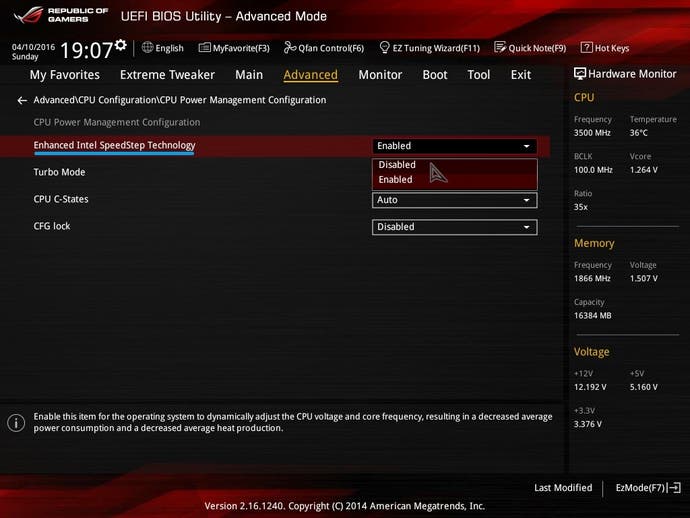Click the breadcrumb path Advanced\CPU Configuration
Screen dimensions: 690x518
coord(180,100)
